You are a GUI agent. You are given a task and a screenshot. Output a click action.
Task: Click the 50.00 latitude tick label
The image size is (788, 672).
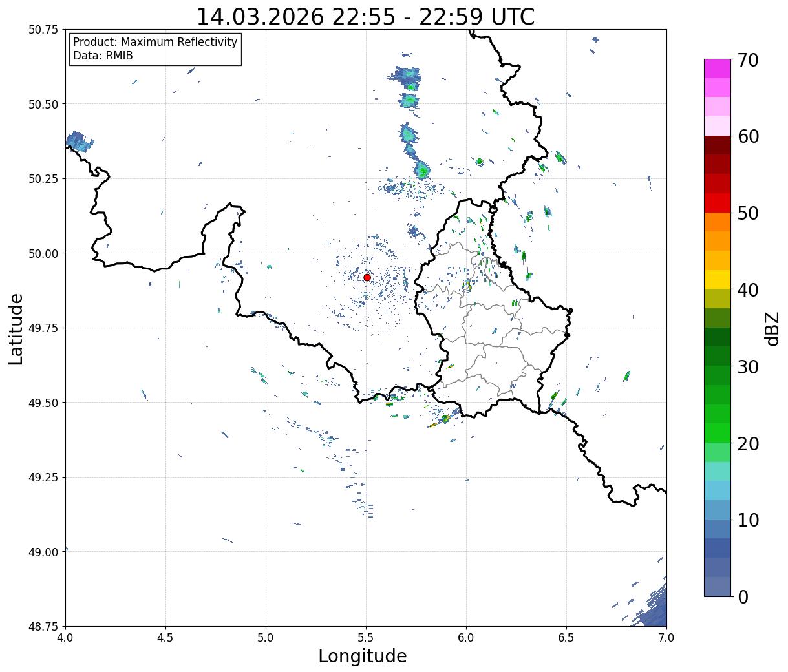[43, 253]
